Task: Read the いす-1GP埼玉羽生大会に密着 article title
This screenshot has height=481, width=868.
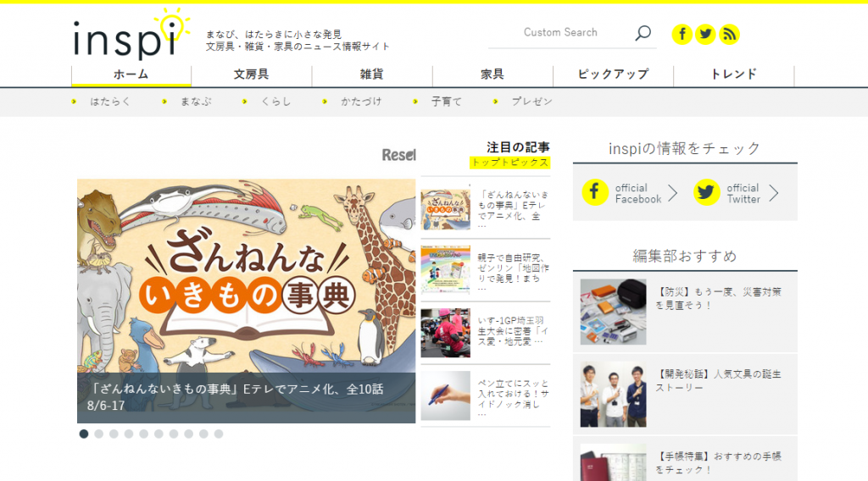Action: click(513, 331)
